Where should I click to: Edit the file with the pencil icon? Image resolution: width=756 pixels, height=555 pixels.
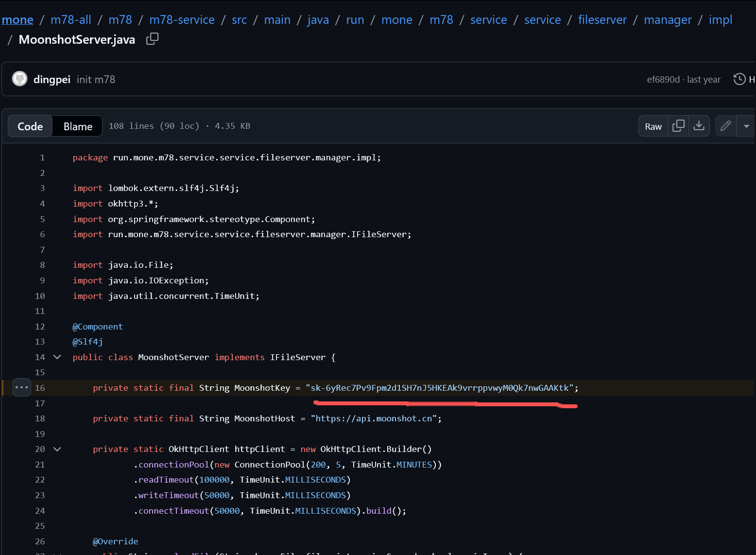725,126
